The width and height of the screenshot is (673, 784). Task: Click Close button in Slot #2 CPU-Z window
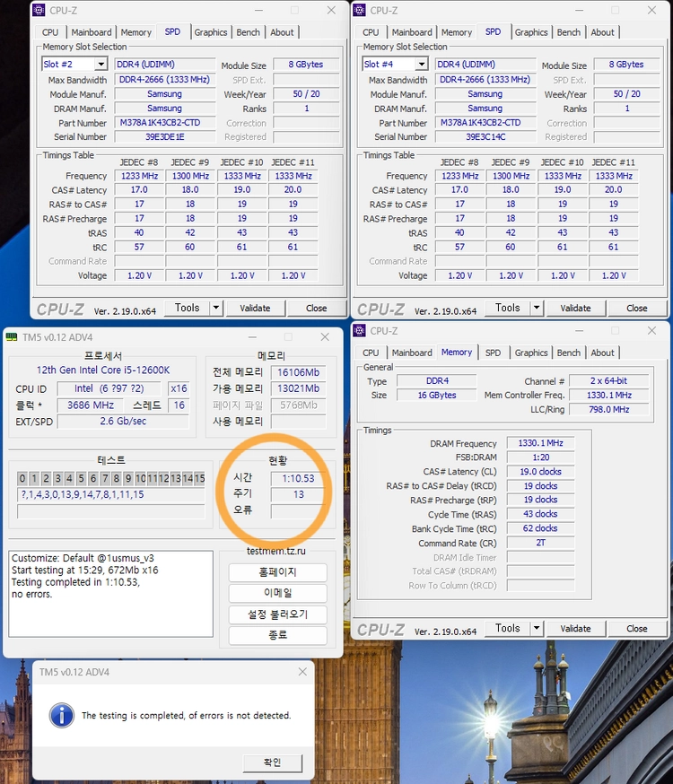coord(317,308)
